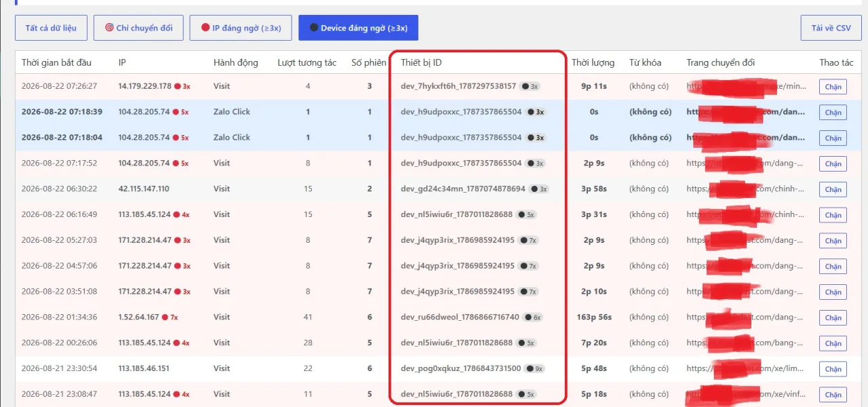868x407 pixels.
Task: Click the 'Lượt tương tác' column header
Action: pos(307,62)
